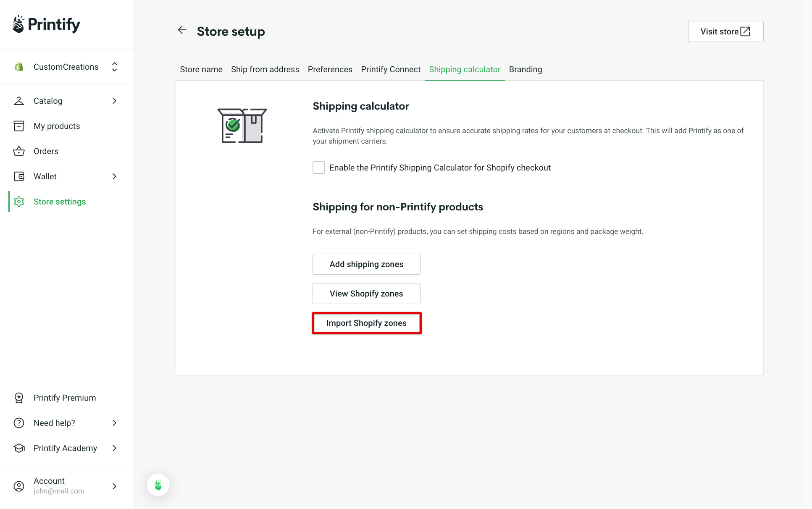Click the Printify Premium badge icon
This screenshot has width=812, height=509.
(x=19, y=398)
